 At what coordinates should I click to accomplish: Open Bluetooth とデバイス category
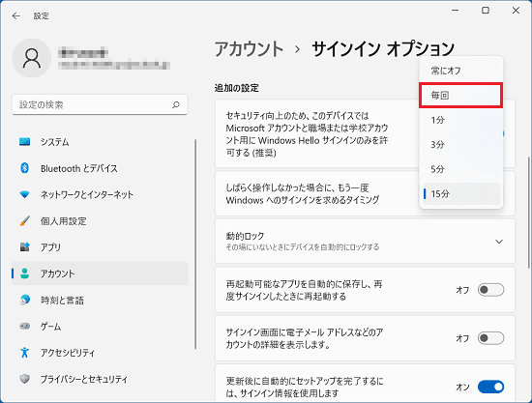[100, 168]
